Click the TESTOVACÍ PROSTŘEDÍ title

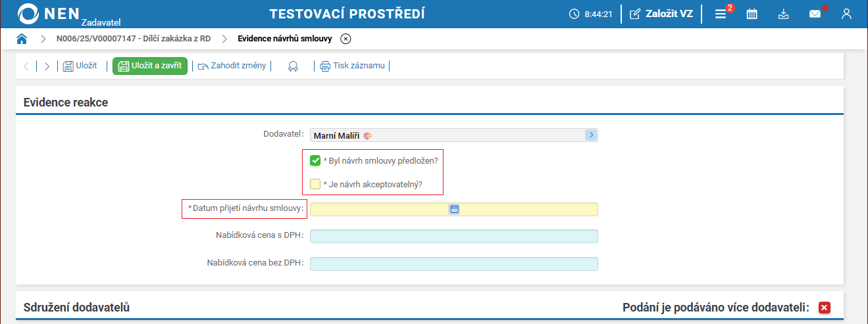pos(347,14)
